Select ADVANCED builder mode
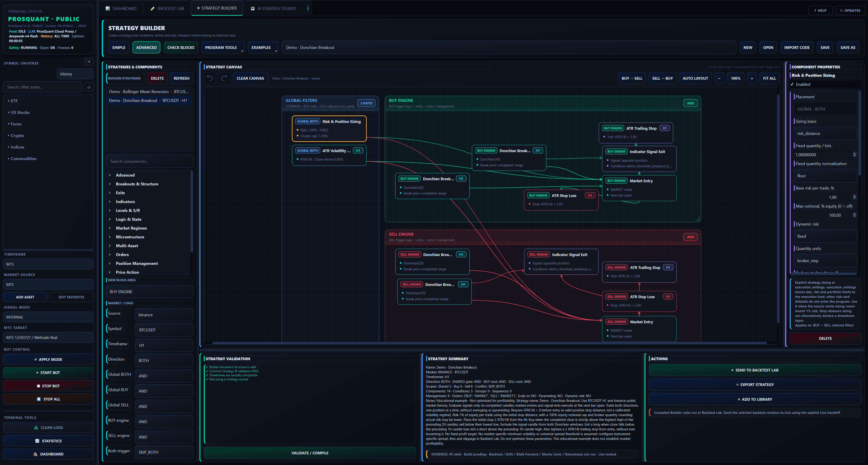The width and height of the screenshot is (868, 465). tap(146, 48)
